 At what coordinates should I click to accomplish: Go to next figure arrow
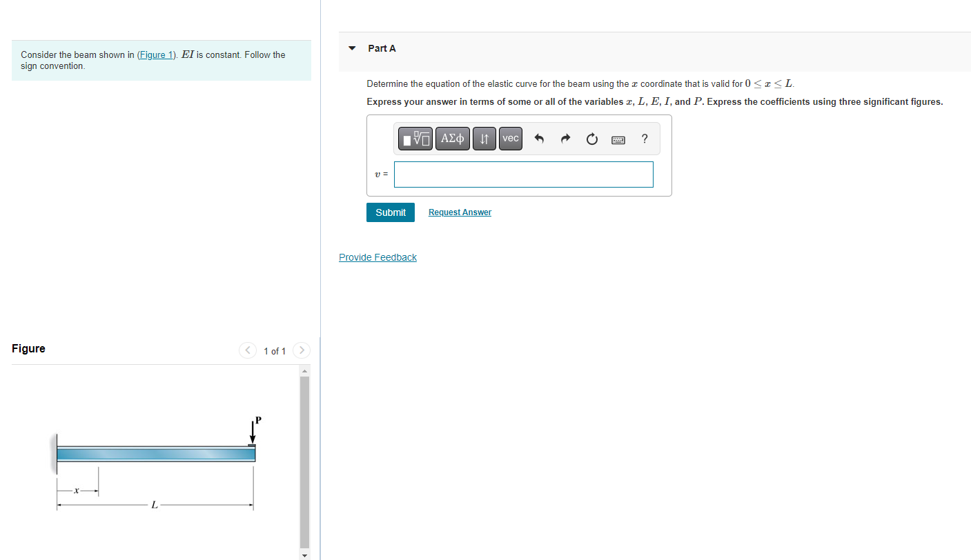302,350
